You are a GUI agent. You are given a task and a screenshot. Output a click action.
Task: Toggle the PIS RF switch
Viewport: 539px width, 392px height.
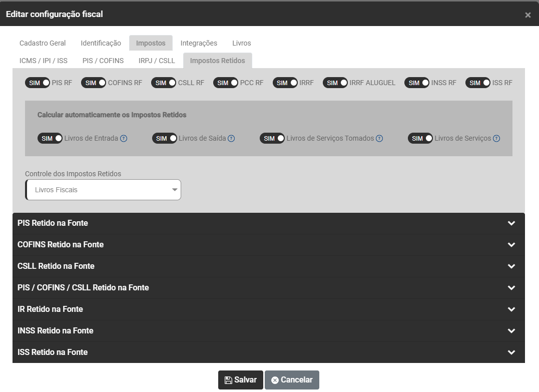(x=38, y=83)
